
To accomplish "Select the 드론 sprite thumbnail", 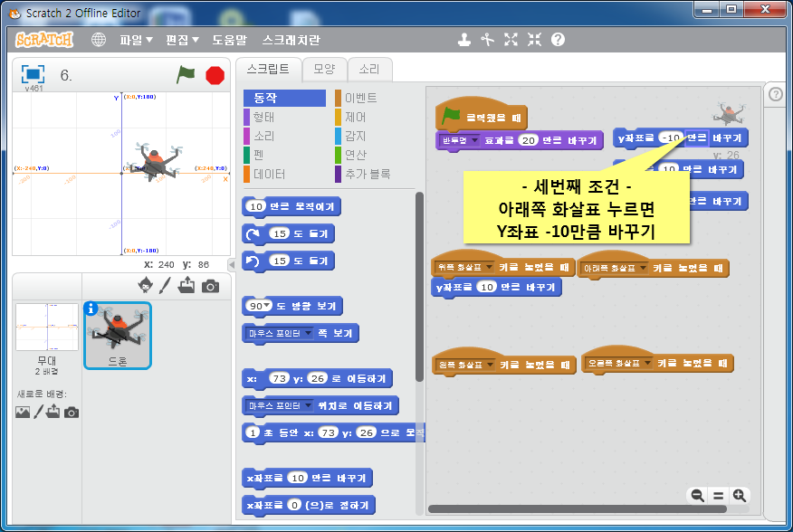I will coord(118,336).
